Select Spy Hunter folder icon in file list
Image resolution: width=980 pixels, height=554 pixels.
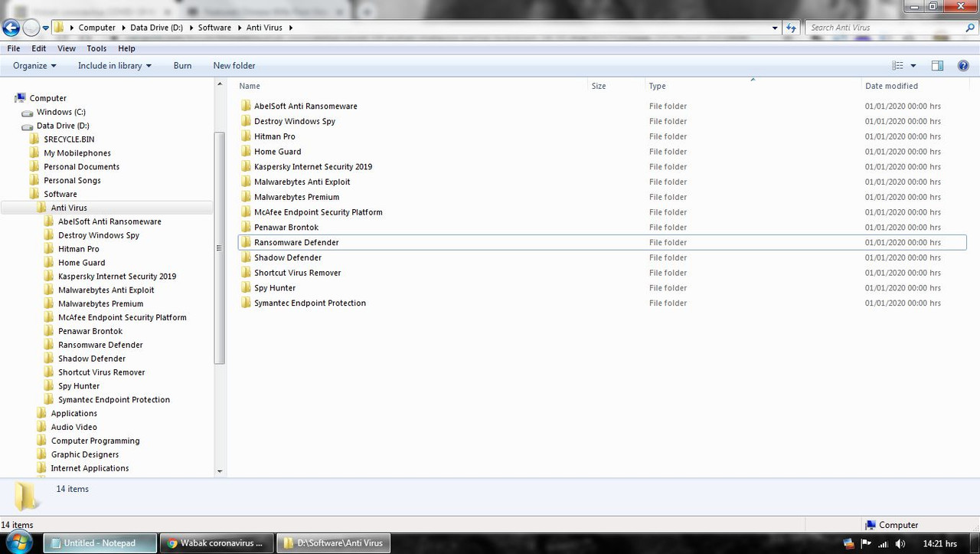point(246,288)
